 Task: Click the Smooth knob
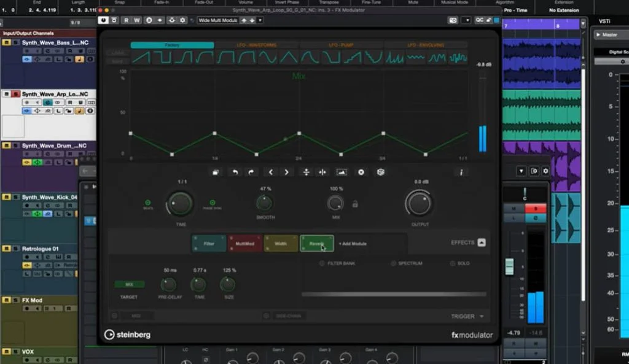(x=264, y=203)
